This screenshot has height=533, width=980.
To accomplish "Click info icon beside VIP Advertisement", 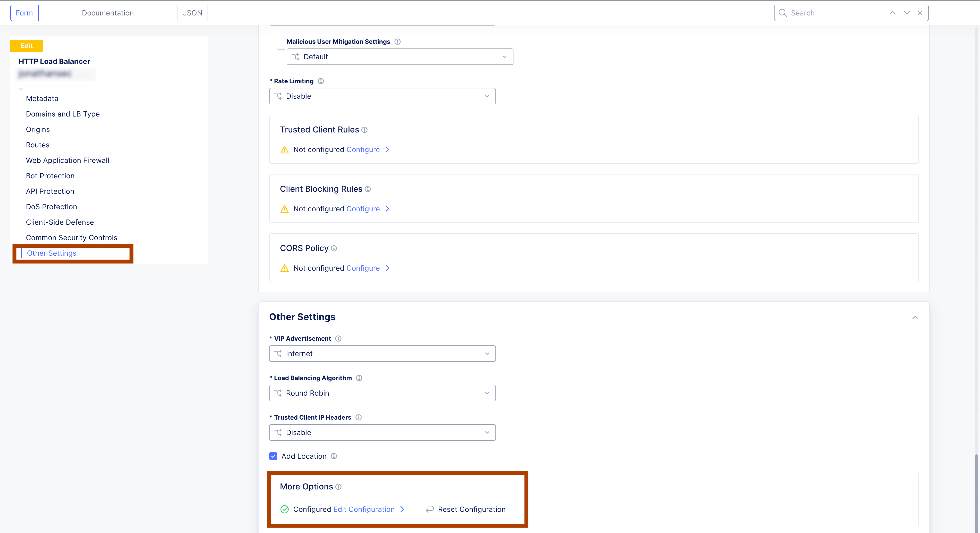I will pos(338,339).
